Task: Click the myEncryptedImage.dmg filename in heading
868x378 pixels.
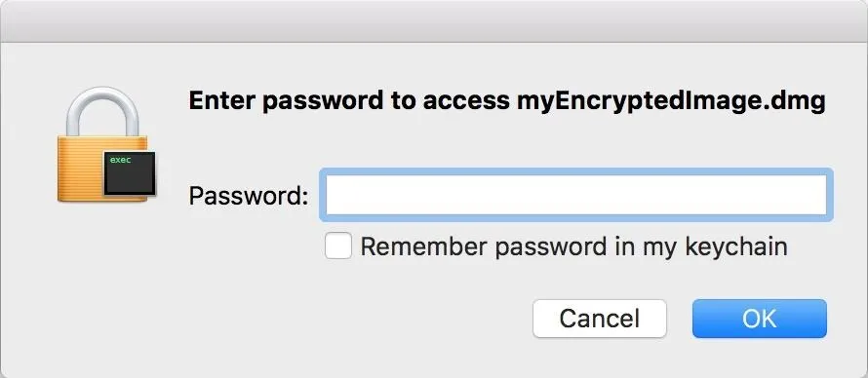Action: pyautogui.click(x=671, y=101)
